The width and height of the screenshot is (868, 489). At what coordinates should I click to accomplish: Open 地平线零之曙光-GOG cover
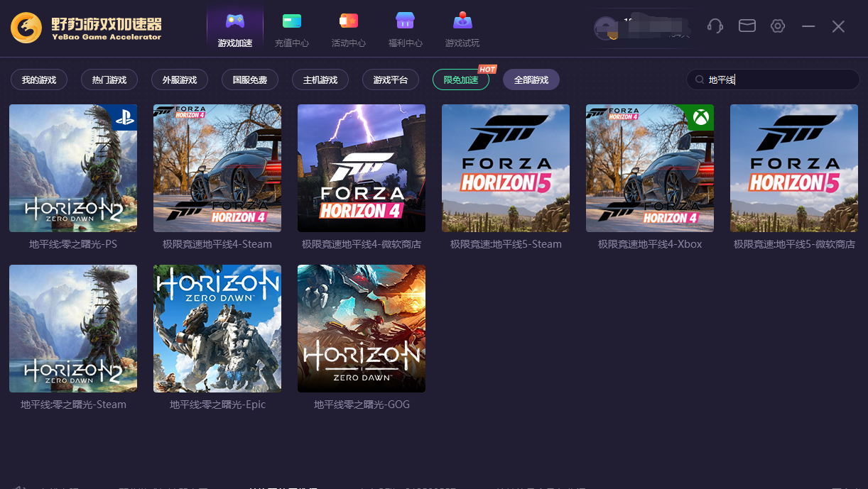362,329
